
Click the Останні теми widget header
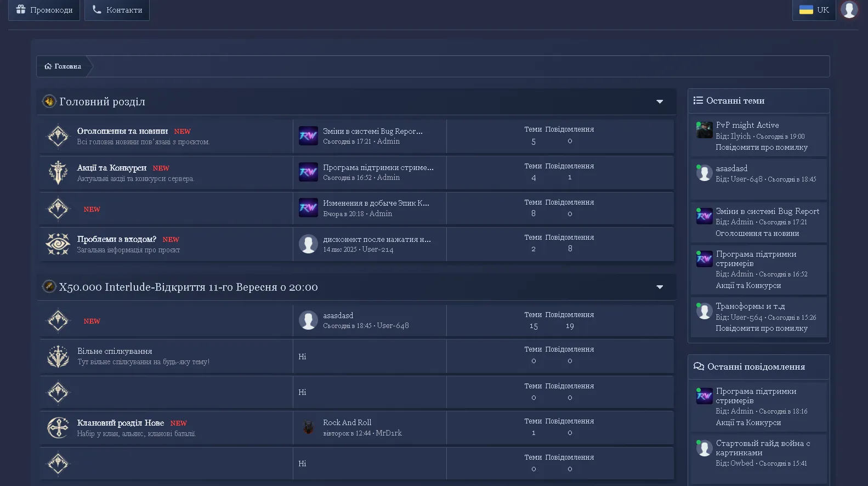(735, 101)
